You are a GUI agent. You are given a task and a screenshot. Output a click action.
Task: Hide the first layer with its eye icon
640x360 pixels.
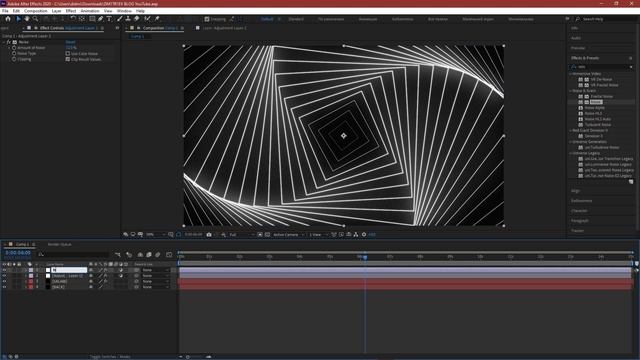(4, 270)
